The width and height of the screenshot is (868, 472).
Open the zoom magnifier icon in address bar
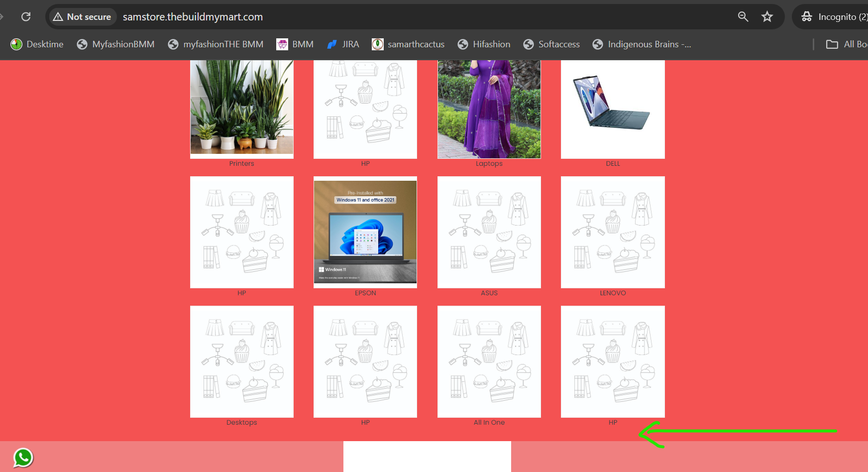point(743,16)
